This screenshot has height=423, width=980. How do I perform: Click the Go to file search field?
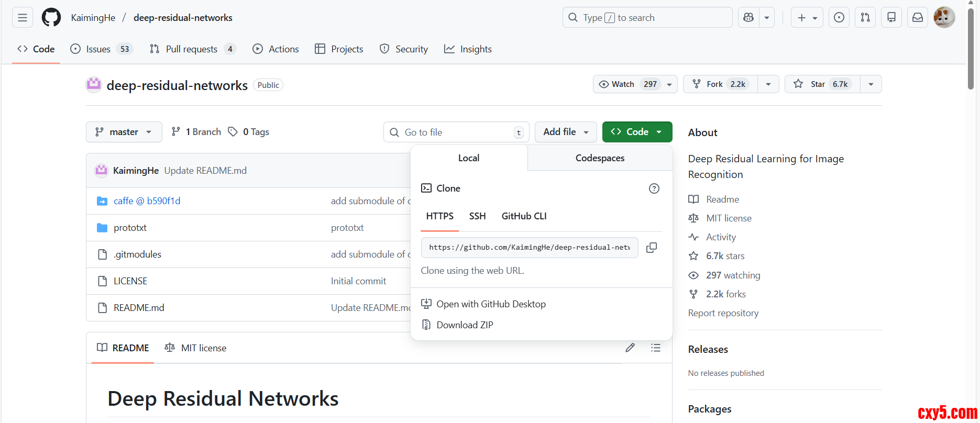pyautogui.click(x=456, y=132)
